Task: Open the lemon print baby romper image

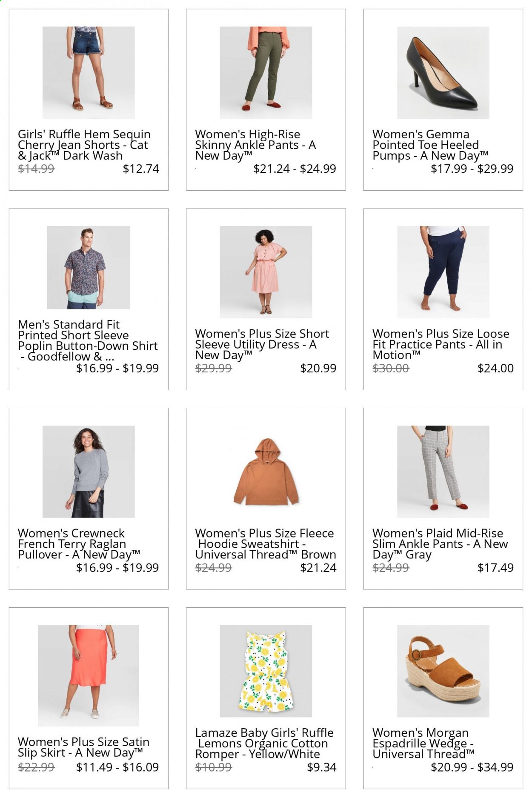Action: pyautogui.click(x=266, y=671)
